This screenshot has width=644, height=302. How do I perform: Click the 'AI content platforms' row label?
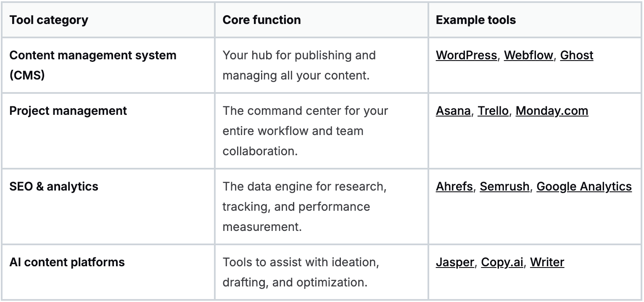click(x=67, y=262)
